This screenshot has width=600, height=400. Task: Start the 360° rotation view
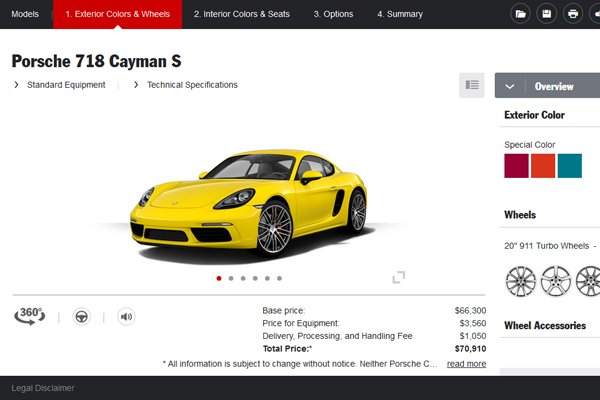click(30, 316)
